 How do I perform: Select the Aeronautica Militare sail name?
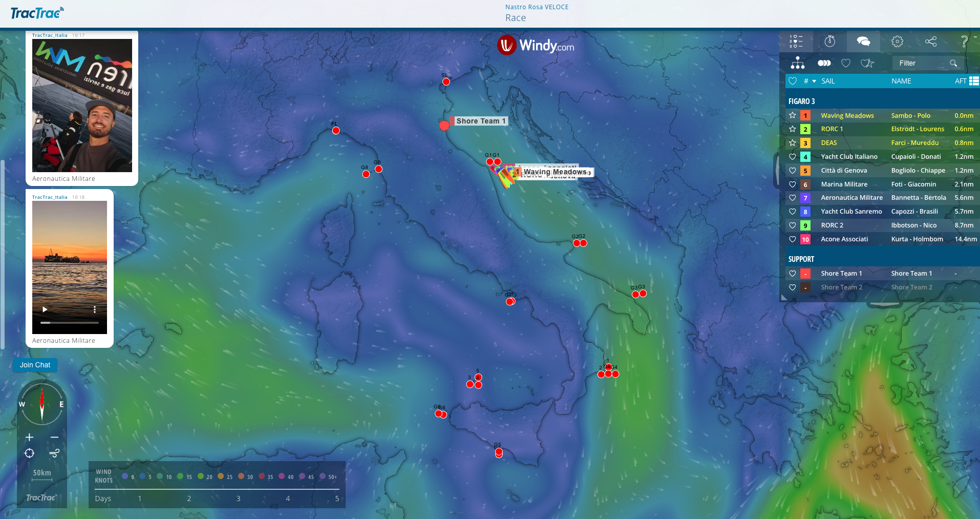point(851,198)
